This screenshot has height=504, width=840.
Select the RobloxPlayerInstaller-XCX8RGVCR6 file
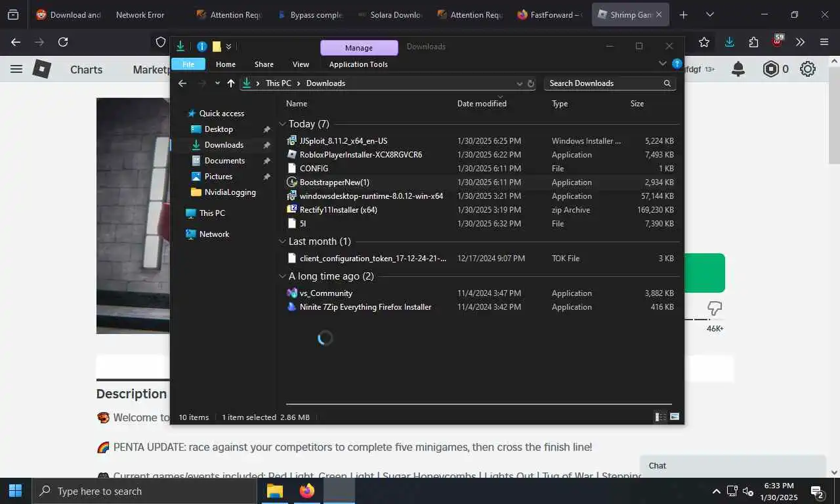[480, 155]
